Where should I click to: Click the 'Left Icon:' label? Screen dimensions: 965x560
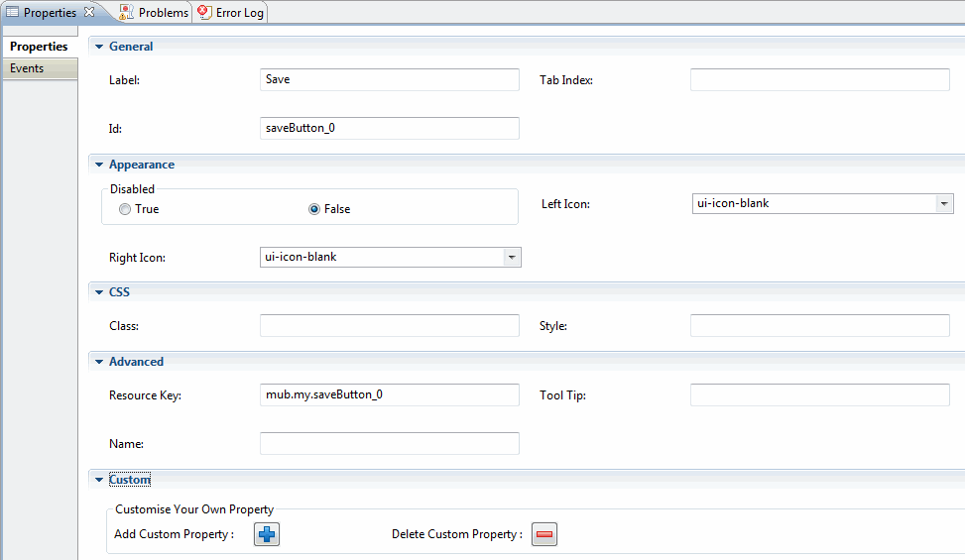pyautogui.click(x=565, y=204)
